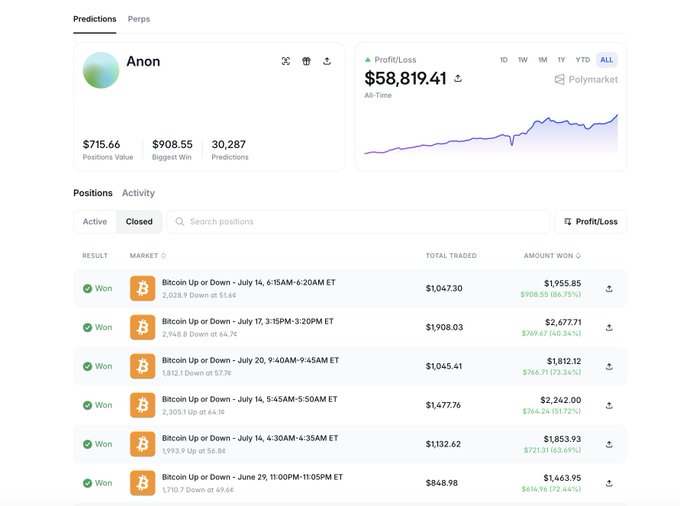680x506 pixels.
Task: Switch to the Perps tab
Action: (139, 19)
